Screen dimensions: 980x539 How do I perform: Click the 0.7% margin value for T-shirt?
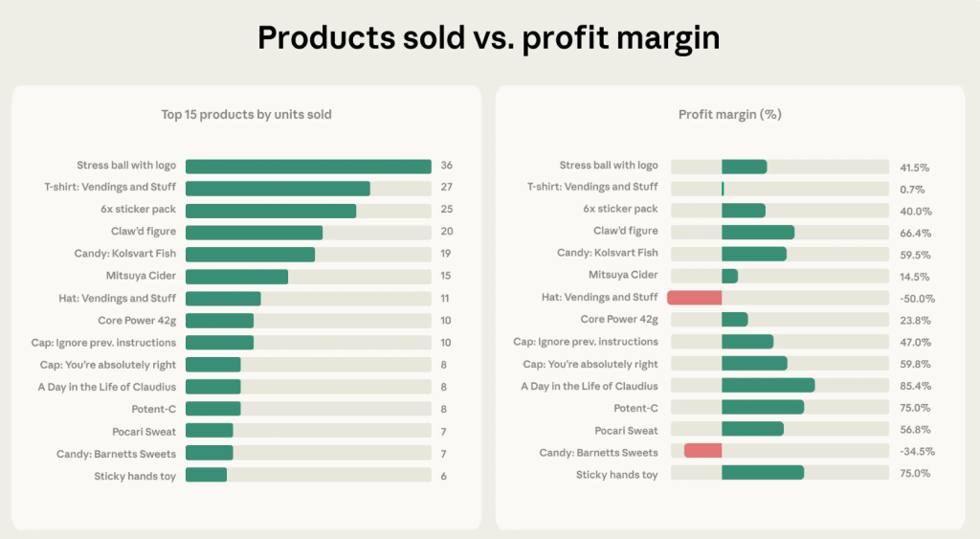tap(912, 190)
